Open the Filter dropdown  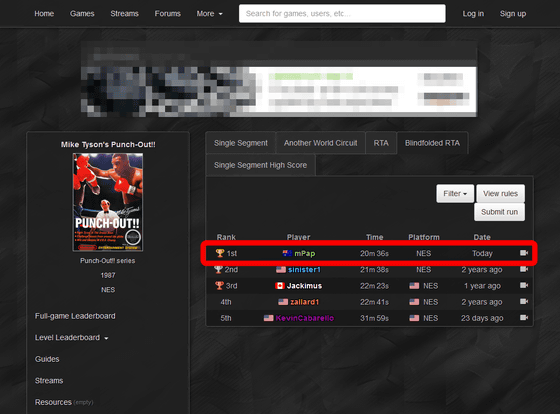click(x=455, y=194)
